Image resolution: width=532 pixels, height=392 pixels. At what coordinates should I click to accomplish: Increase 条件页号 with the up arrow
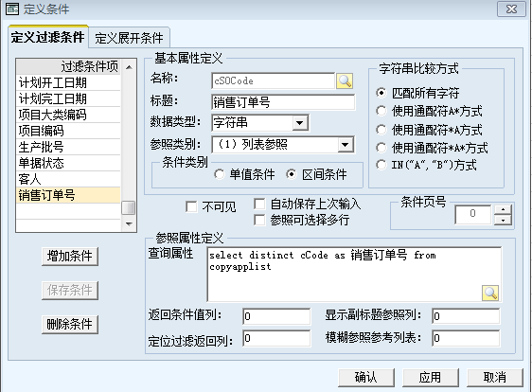pyautogui.click(x=503, y=209)
